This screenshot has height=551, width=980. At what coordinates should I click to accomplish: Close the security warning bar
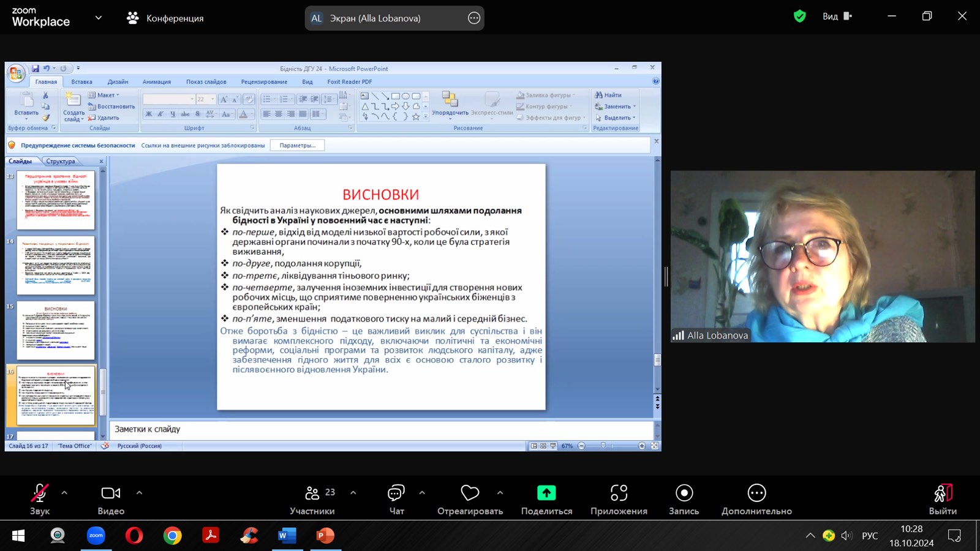tap(656, 141)
